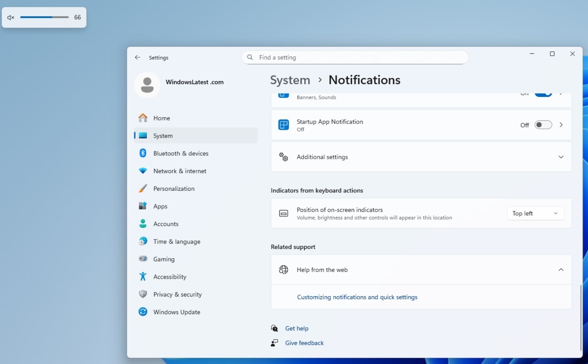Image resolution: width=588 pixels, height=364 pixels.
Task: Turn on the Startup App Notification toggle
Action: (543, 125)
